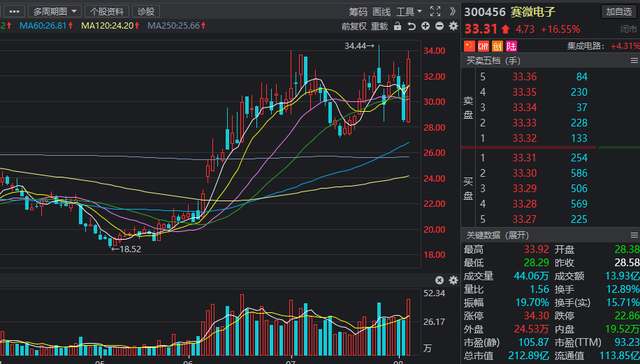Screen dimensions: 640x364
Task: Click the 陆 stock connect tag icon
Action: coord(511,46)
